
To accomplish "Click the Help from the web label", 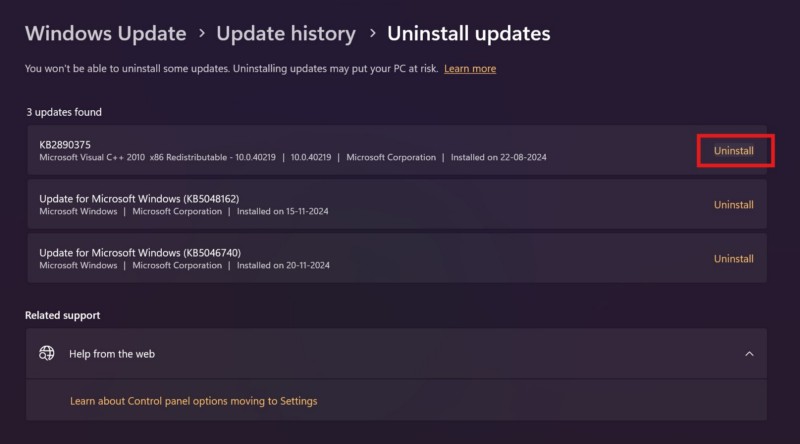I will pyautogui.click(x=112, y=353).
